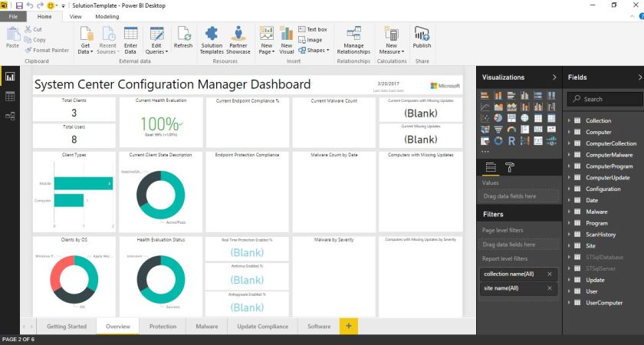Remove the collection name(All) filter

point(549,274)
